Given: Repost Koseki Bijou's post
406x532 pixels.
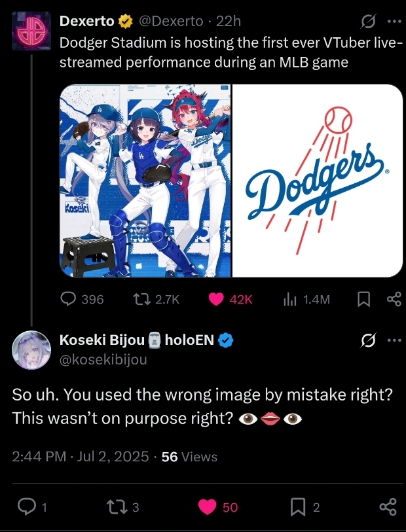Looking at the screenshot, I should coord(115,506).
